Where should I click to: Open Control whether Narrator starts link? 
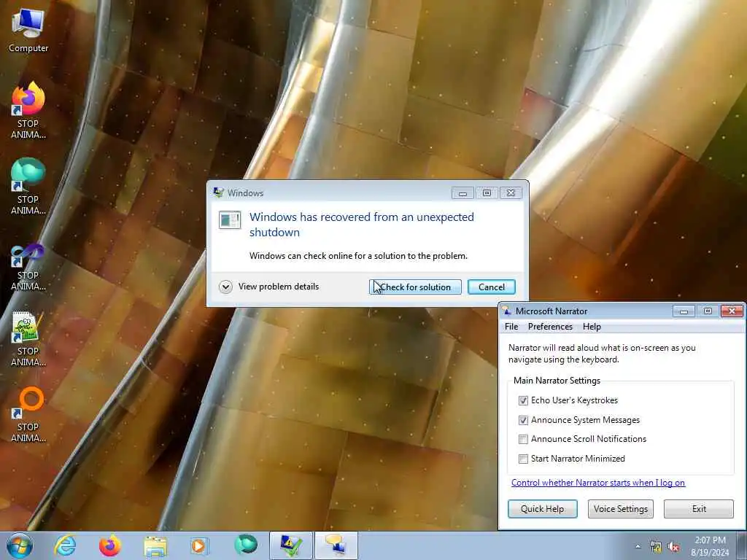(598, 483)
